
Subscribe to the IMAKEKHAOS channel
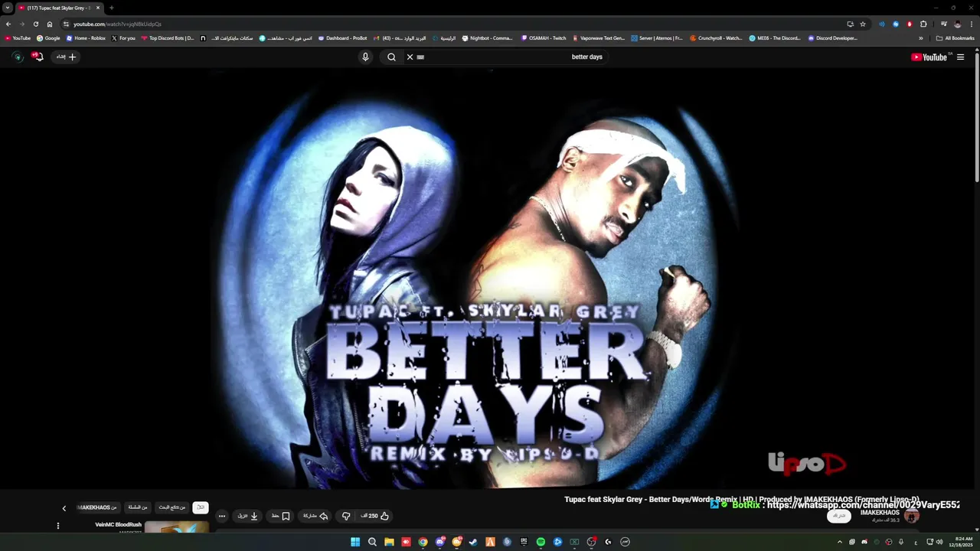point(839,516)
